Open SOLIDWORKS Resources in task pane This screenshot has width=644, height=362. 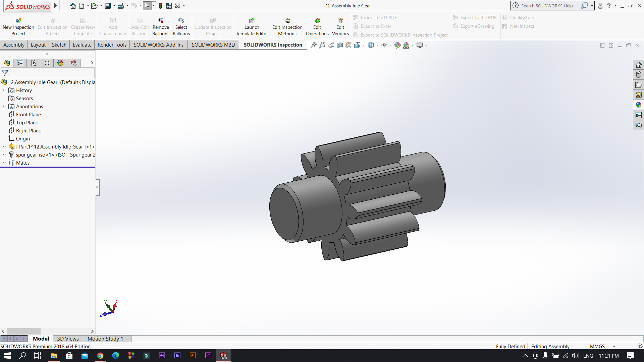coord(638,65)
